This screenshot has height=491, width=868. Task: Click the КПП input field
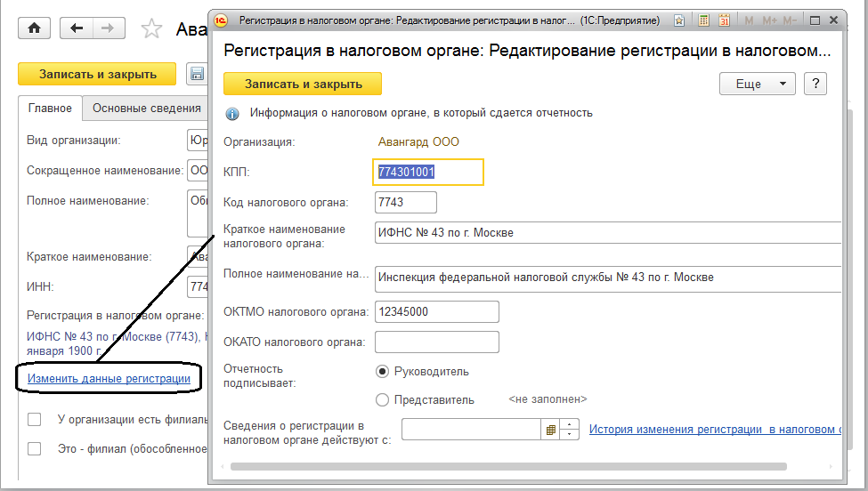427,173
